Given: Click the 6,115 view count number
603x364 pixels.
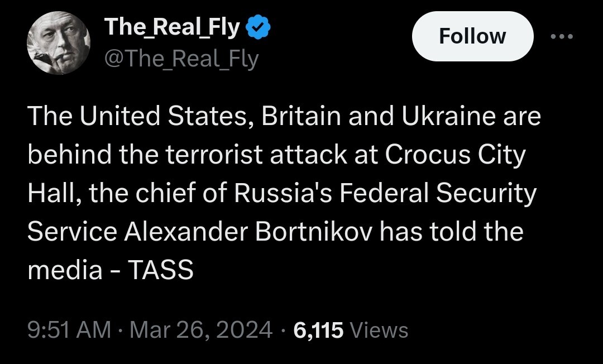Looking at the screenshot, I should tap(318, 330).
